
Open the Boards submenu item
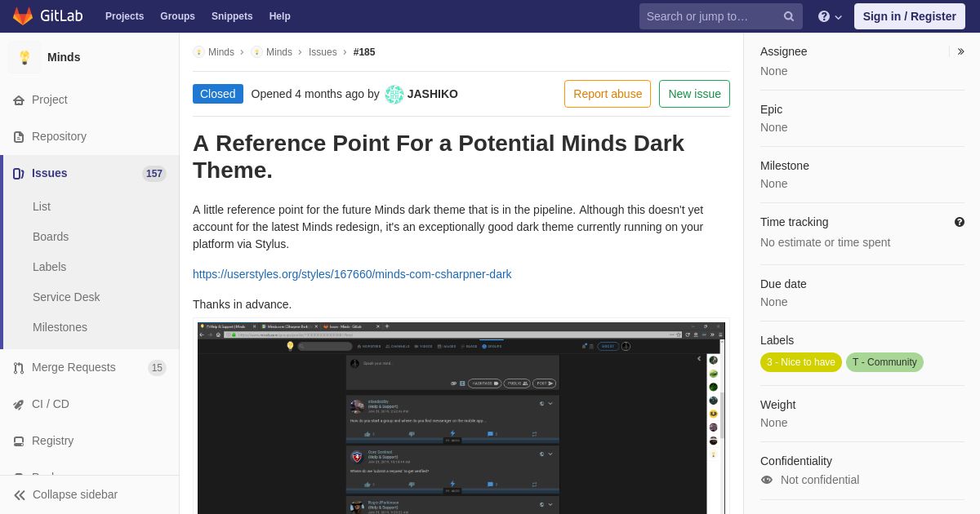point(51,237)
